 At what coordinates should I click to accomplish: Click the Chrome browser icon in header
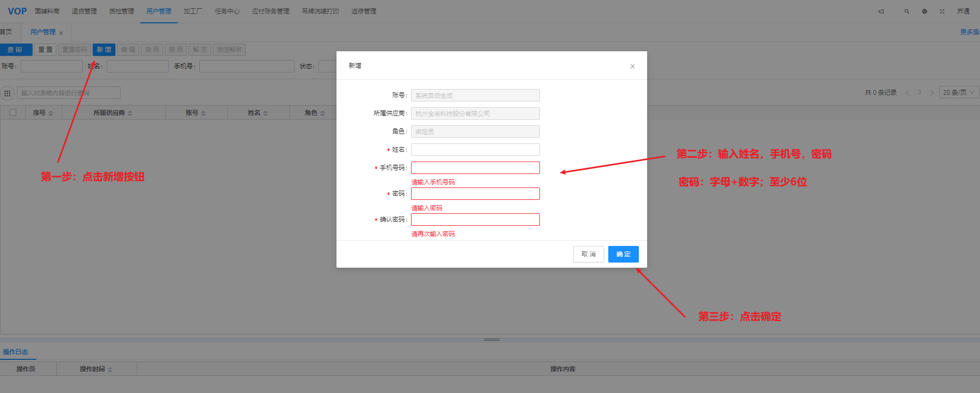coord(925,11)
